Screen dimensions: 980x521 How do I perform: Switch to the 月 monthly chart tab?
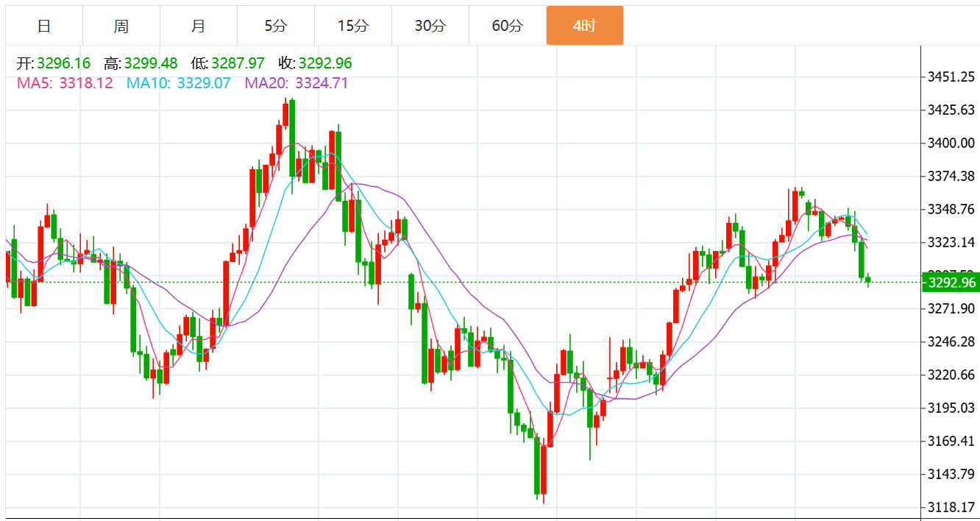199,26
